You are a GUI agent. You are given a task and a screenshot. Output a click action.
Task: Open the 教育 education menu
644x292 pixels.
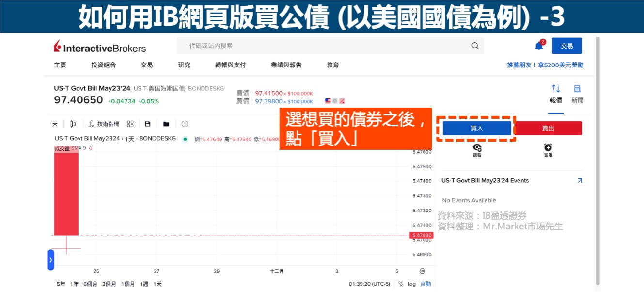(x=333, y=65)
